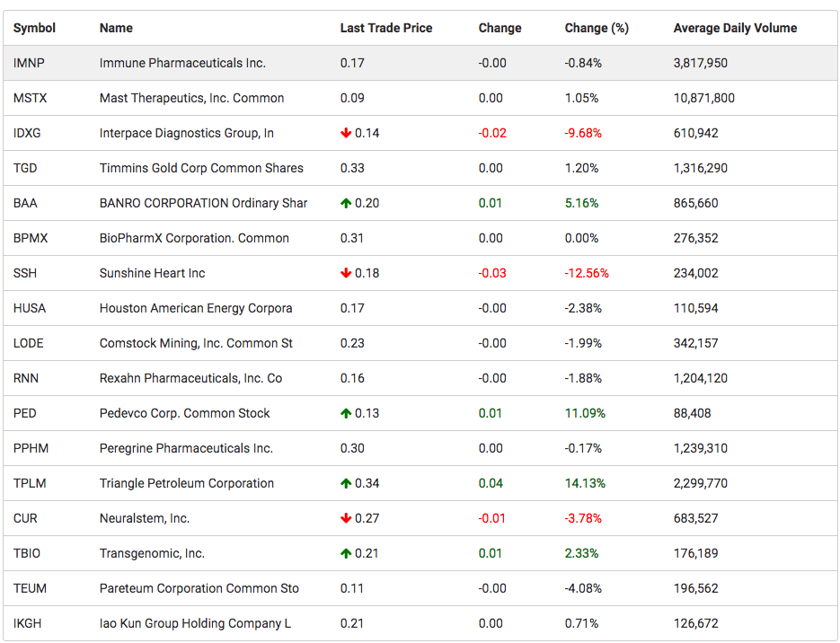This screenshot has height=643, width=840.
Task: Click the 14.13% change value
Action: coord(585,483)
